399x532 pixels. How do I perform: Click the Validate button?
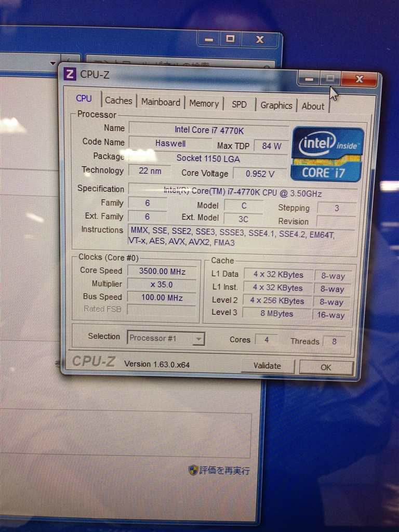tap(268, 366)
